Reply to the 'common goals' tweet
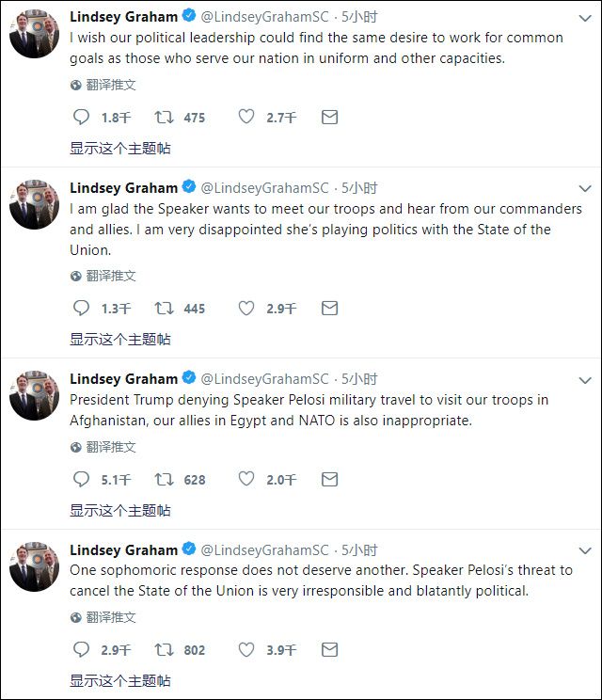Image resolution: width=602 pixels, height=700 pixels. click(x=81, y=117)
